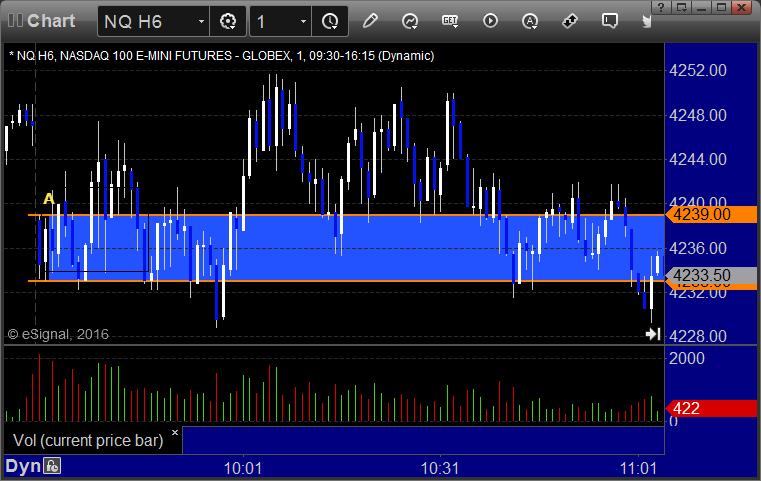Open the alerts 'A' circle icon
761x481 pixels.
(x=529, y=21)
